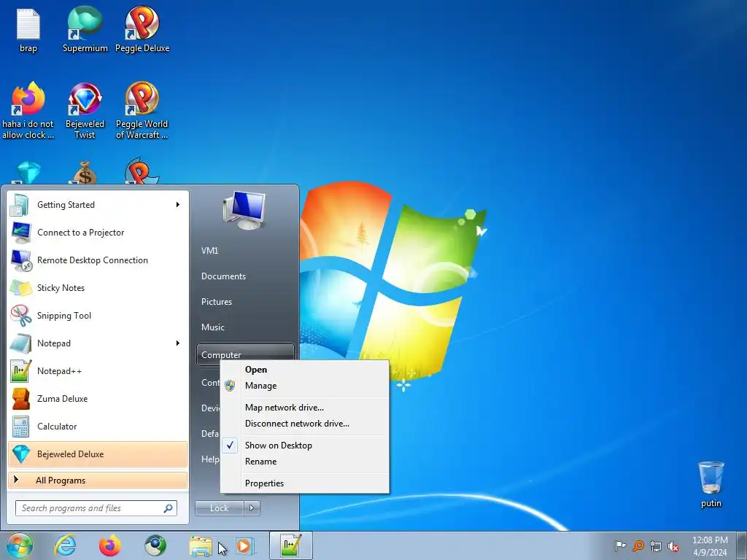Launch Connect to a Projector
Viewport: 747px width, 560px height.
click(98, 233)
